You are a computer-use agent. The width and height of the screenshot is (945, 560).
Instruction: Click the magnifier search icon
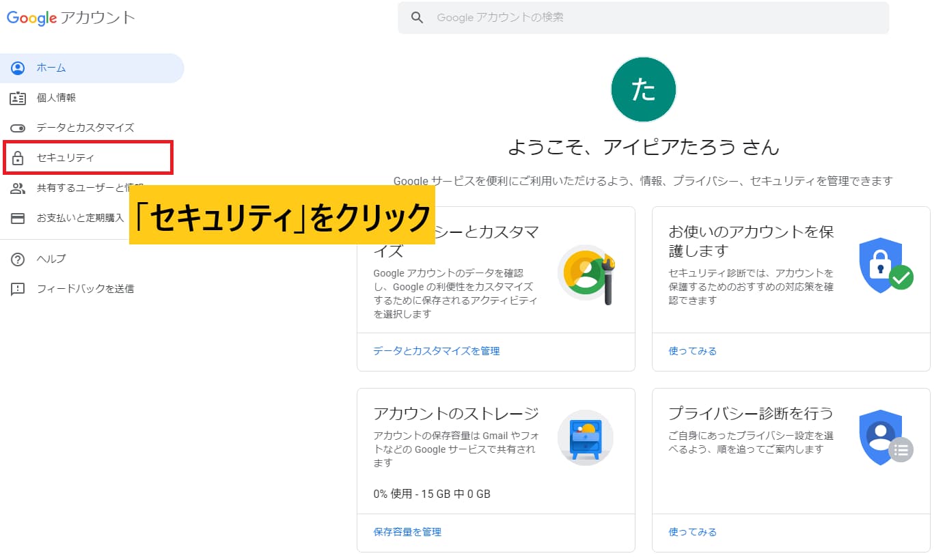coord(417,18)
